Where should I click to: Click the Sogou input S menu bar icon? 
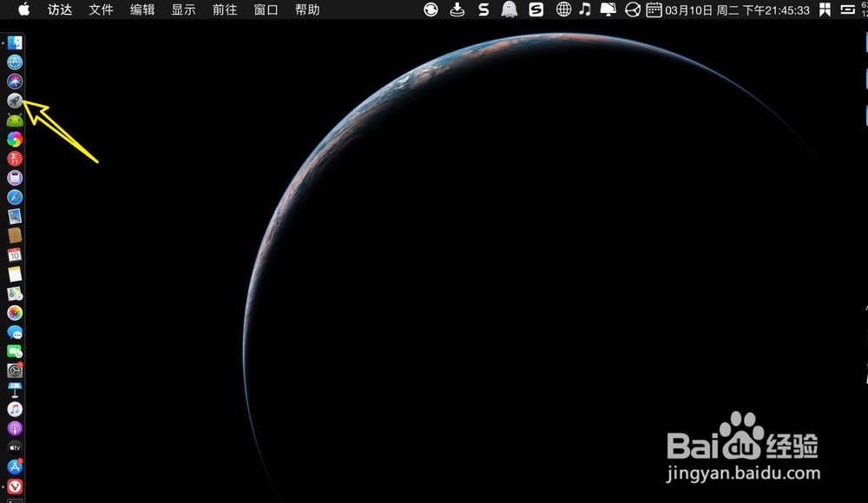point(536,10)
